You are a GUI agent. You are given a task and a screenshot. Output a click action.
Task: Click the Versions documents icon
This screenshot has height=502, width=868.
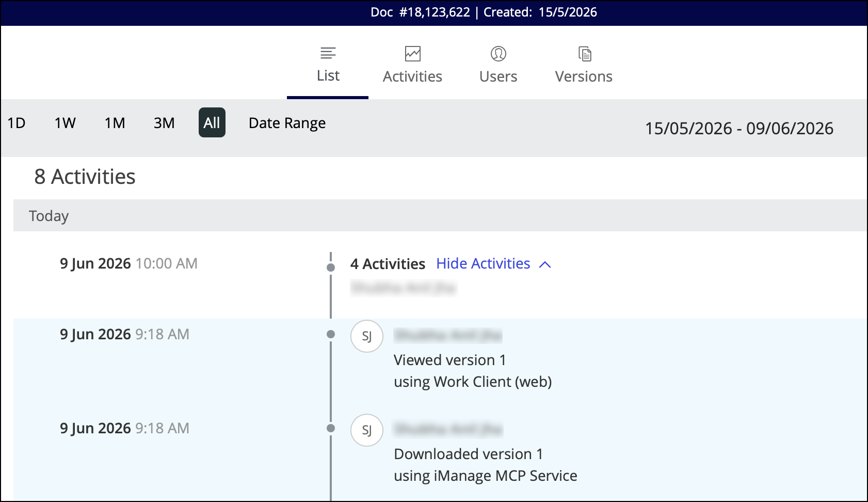(585, 54)
